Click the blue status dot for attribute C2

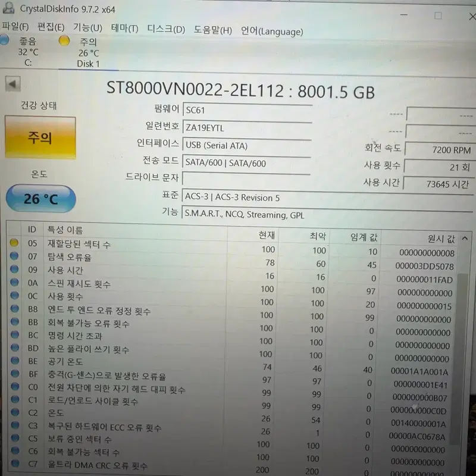click(15, 412)
